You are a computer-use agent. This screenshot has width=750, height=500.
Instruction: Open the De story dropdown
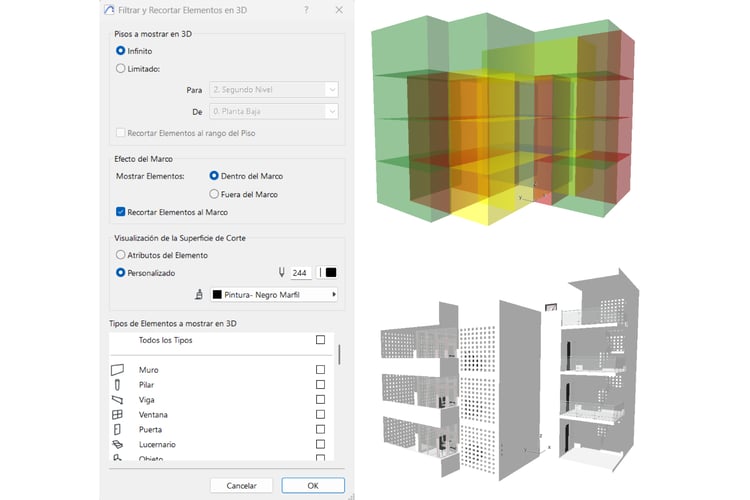(274, 111)
